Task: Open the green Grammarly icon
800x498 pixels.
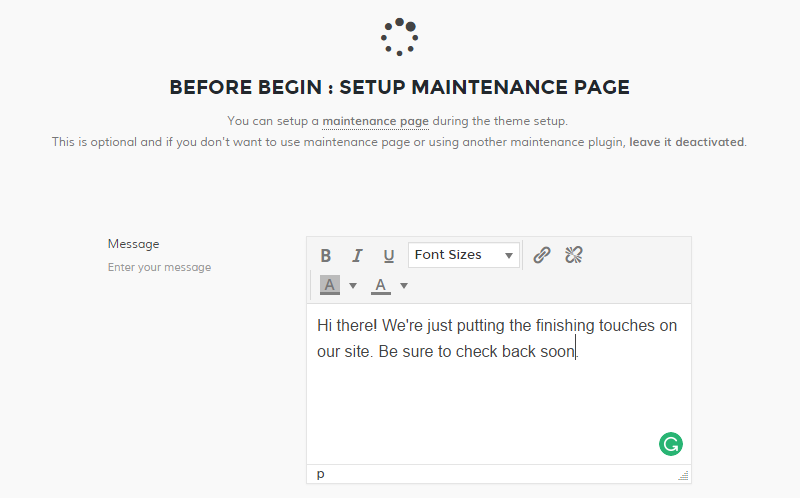Action: (x=671, y=443)
